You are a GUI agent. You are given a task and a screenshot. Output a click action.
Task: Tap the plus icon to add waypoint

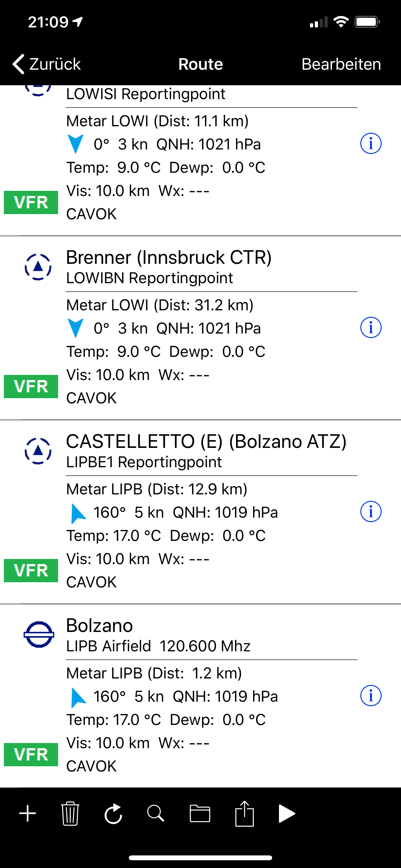28,814
